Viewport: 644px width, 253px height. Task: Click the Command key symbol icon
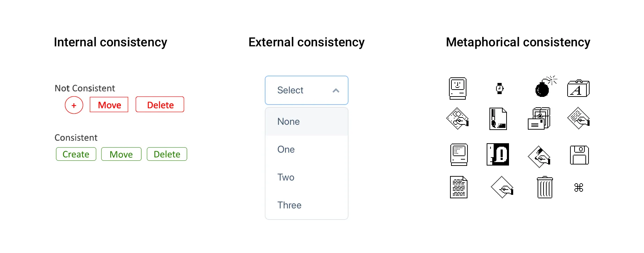[x=578, y=187]
